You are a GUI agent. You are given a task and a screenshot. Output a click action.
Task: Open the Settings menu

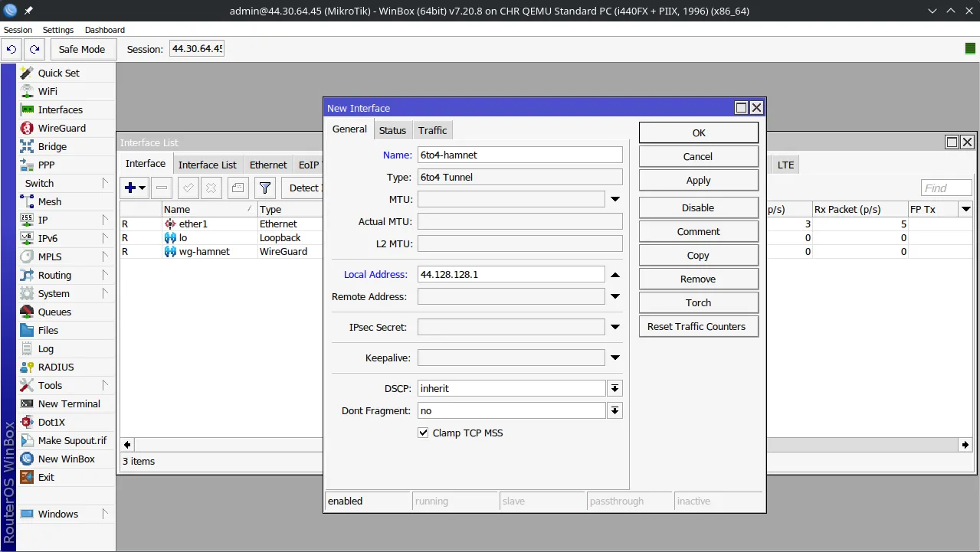tap(58, 30)
